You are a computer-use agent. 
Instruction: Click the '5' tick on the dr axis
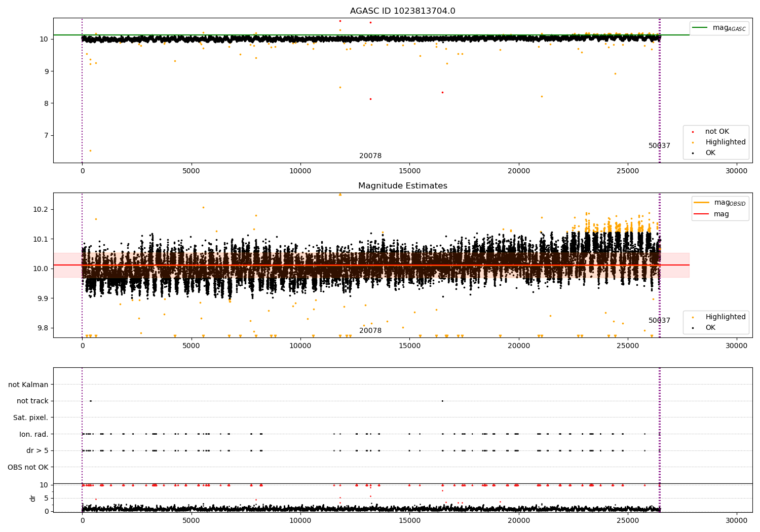(x=47, y=498)
